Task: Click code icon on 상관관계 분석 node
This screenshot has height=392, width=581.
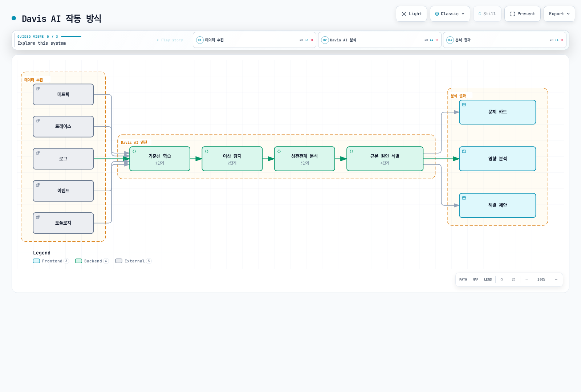Action: click(x=279, y=151)
